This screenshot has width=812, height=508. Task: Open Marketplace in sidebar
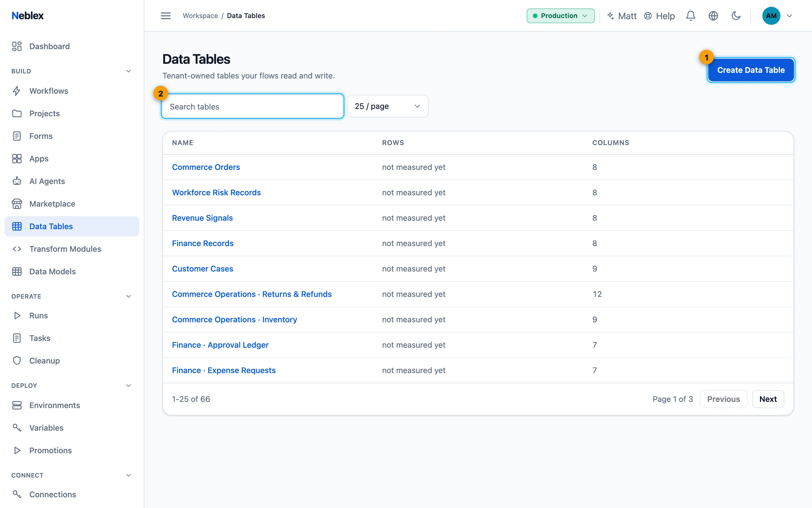pyautogui.click(x=72, y=203)
